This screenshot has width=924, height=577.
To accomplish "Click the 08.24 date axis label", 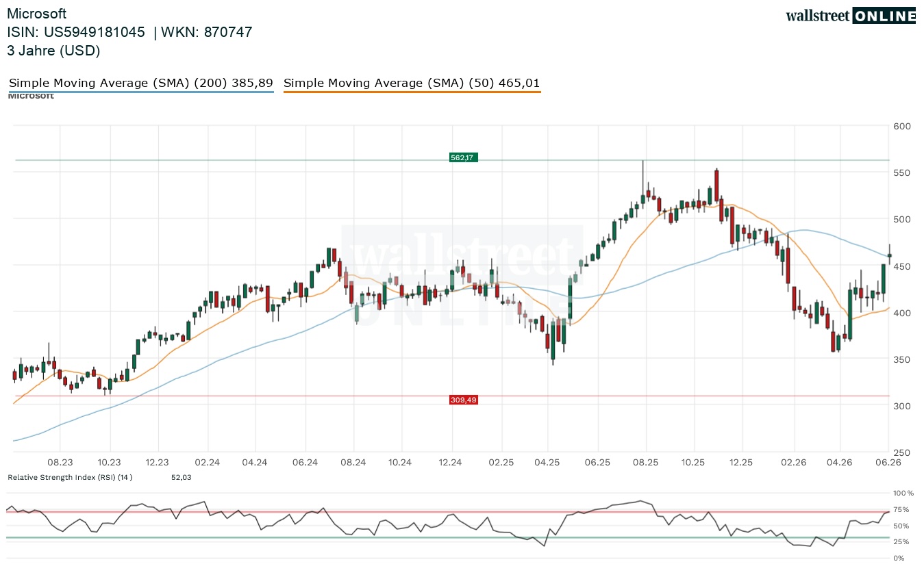I will [353, 463].
